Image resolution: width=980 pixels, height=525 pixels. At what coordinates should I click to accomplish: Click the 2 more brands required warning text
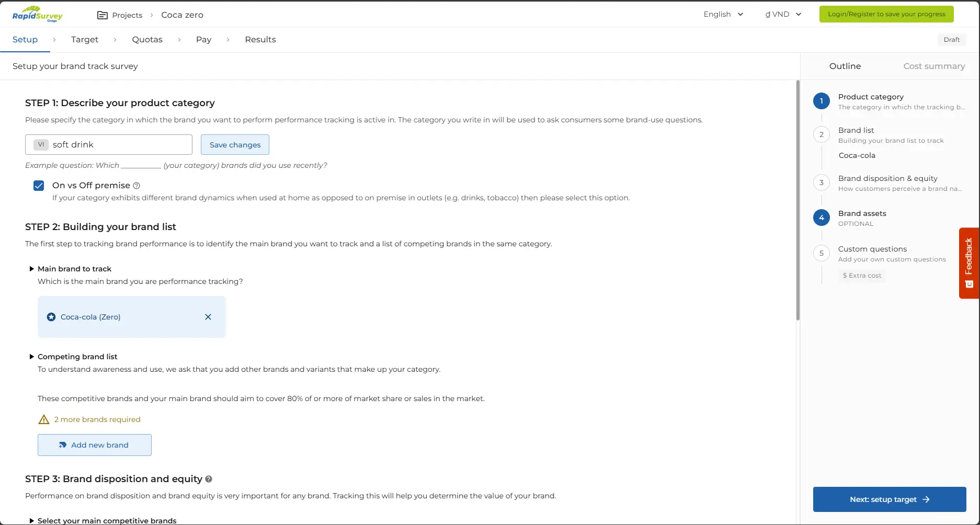pyautogui.click(x=97, y=419)
